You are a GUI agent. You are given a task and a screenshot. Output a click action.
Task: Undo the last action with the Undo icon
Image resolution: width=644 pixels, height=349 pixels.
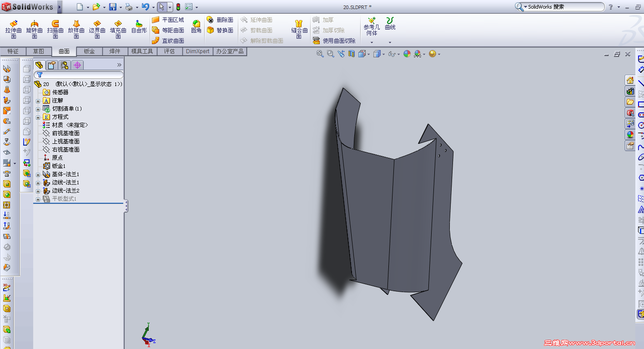click(146, 7)
